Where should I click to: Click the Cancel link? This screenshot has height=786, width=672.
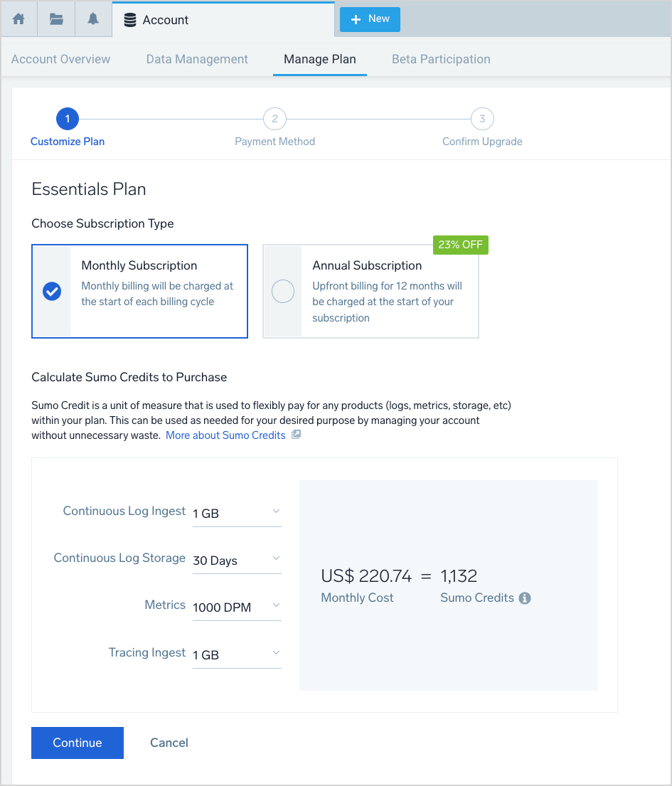point(169,743)
